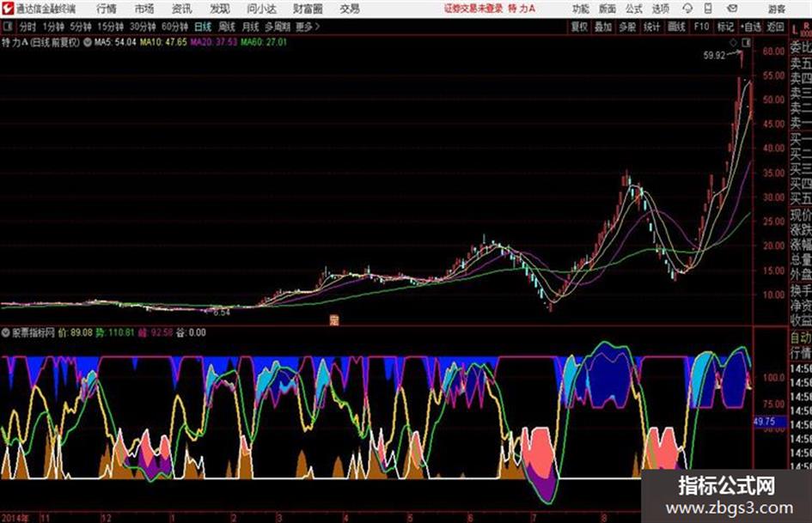Switch to the 分时 chart tab
The width and height of the screenshot is (812, 523).
click(27, 27)
